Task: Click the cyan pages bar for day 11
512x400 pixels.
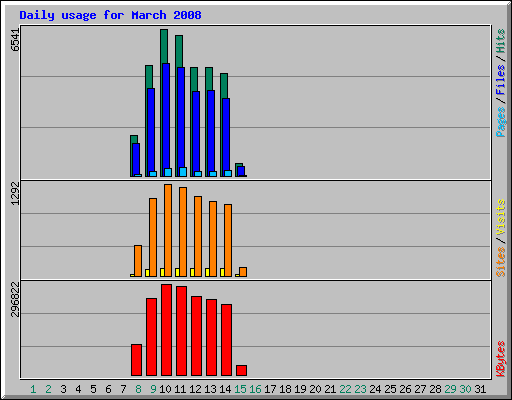Action: pyautogui.click(x=183, y=172)
